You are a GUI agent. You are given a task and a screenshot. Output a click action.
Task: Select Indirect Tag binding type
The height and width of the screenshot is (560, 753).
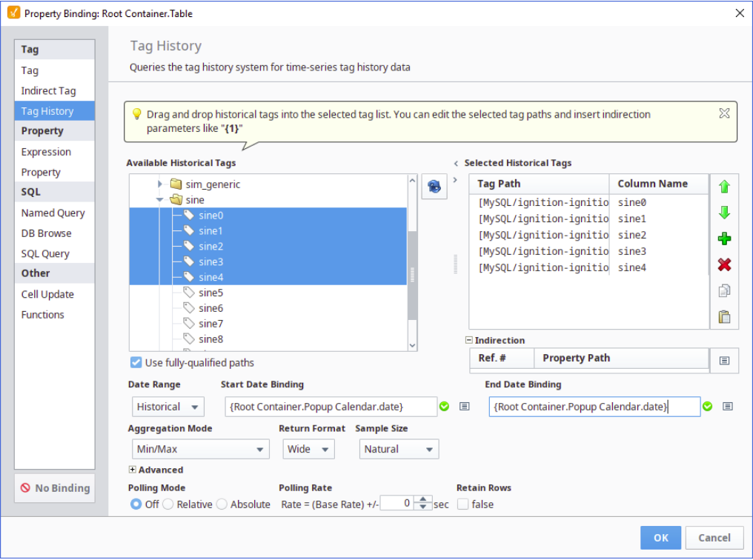[x=48, y=91]
